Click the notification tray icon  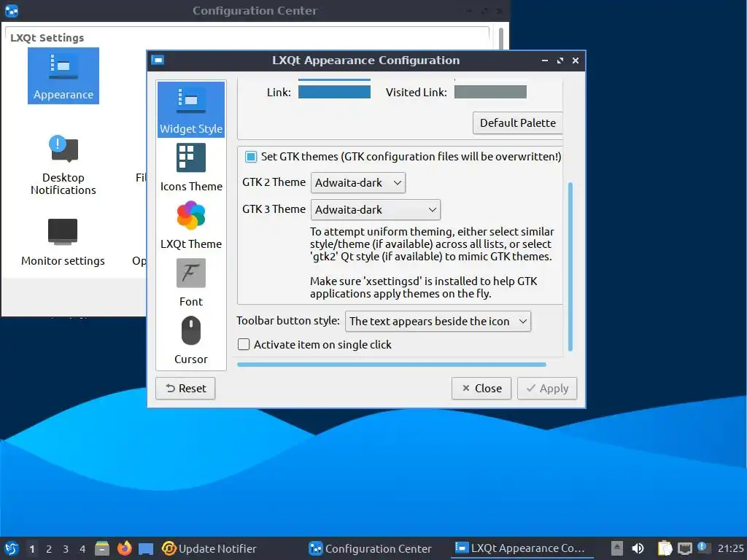(704, 548)
